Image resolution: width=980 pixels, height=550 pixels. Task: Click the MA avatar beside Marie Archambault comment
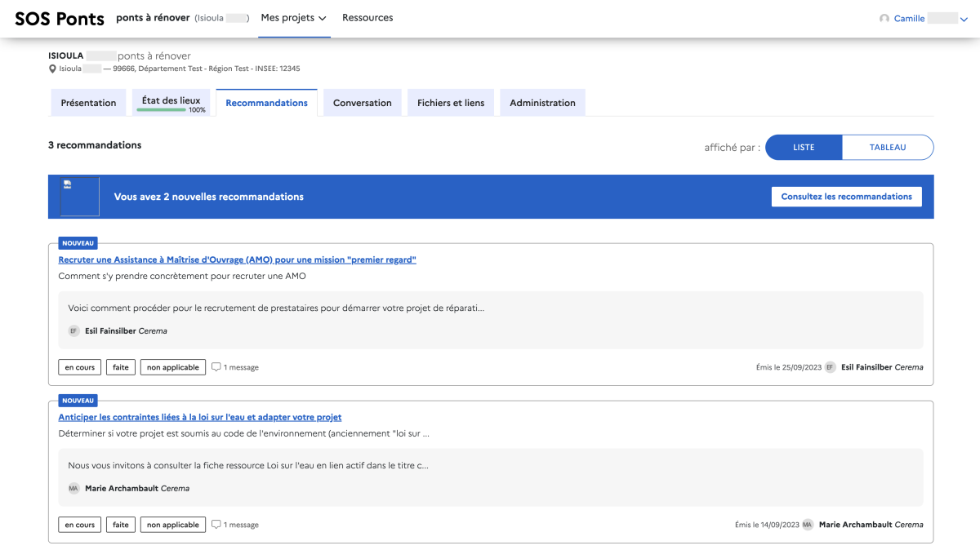point(73,489)
